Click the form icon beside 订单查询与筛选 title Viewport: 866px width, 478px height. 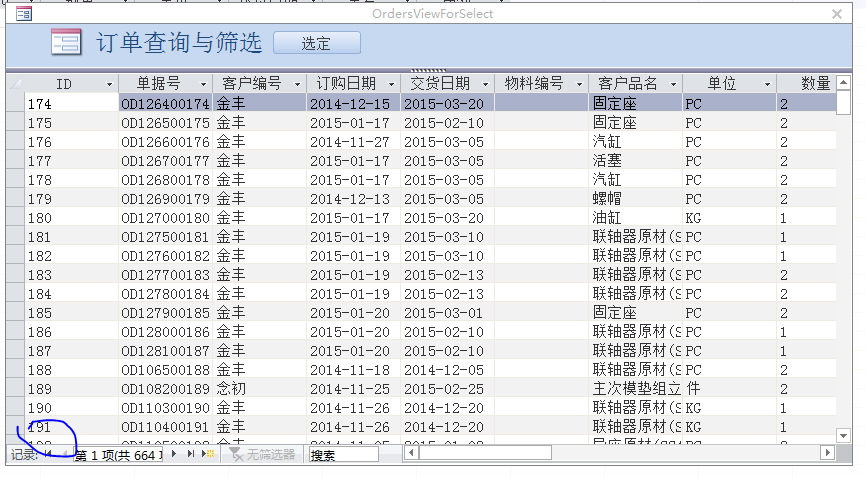click(x=66, y=42)
